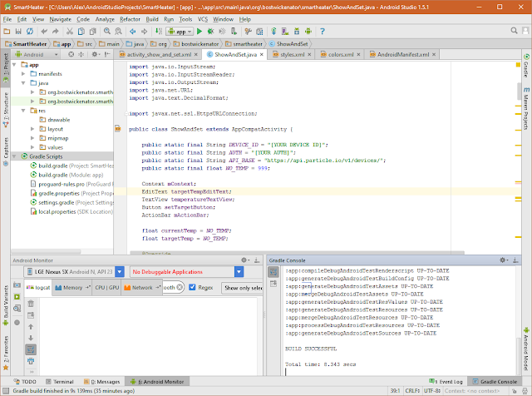Open the Gradle side panel
Viewport: 532px width, 396px height.
click(526, 65)
